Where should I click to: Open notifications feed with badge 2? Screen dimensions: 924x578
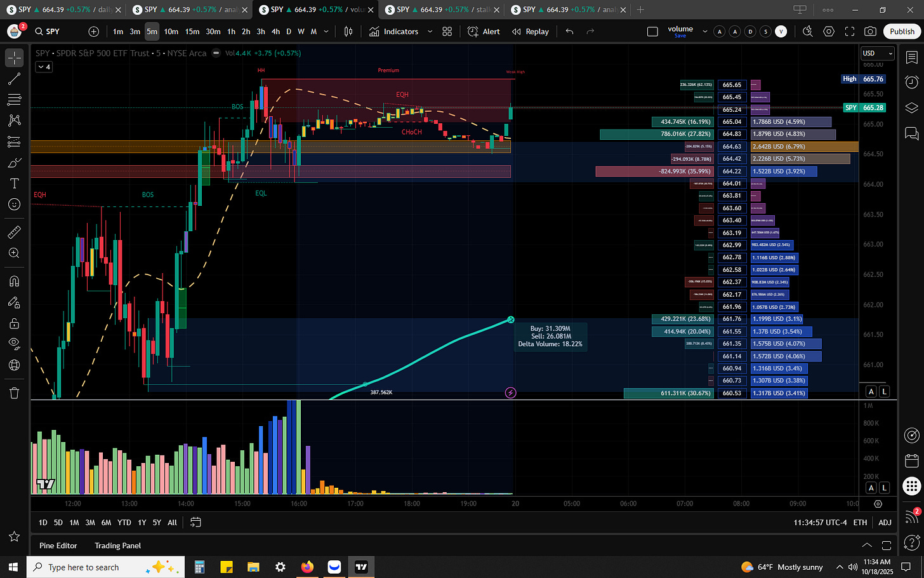click(x=912, y=516)
